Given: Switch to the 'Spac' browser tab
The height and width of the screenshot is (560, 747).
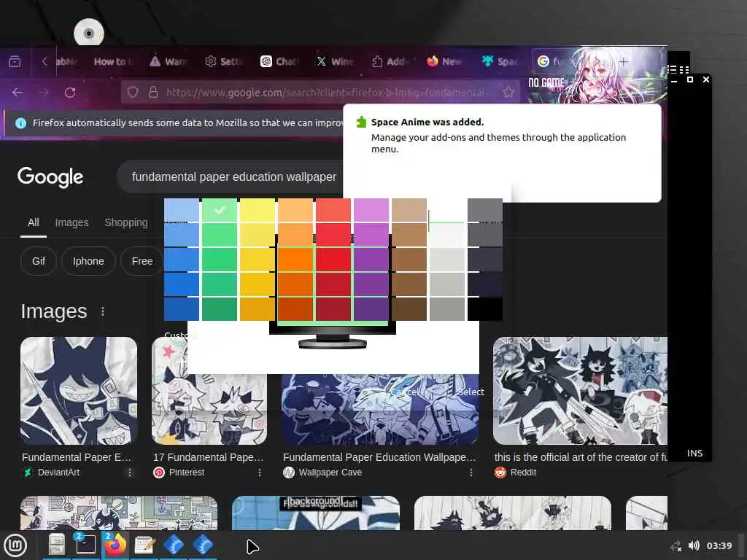Looking at the screenshot, I should (500, 61).
